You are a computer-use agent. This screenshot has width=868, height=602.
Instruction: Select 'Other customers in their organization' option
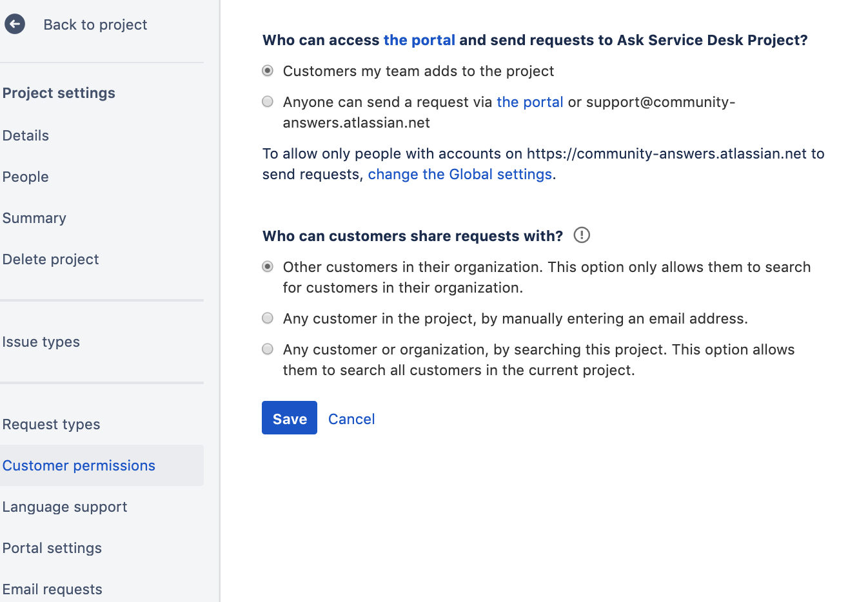pos(268,266)
